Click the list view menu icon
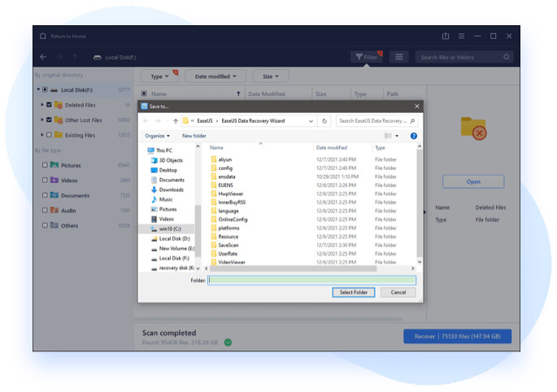The height and width of the screenshot is (392, 557). pyautogui.click(x=398, y=57)
